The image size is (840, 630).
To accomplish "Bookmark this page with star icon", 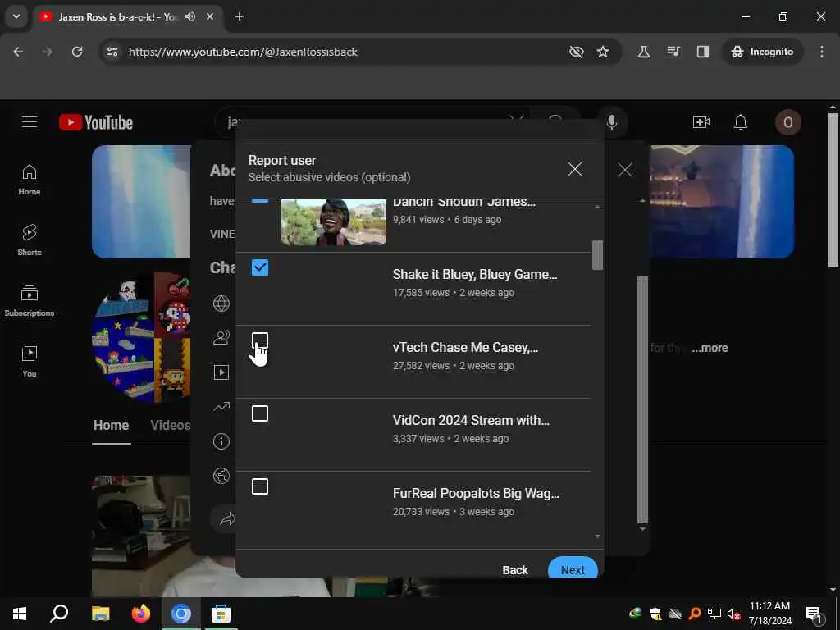I will pyautogui.click(x=603, y=52).
